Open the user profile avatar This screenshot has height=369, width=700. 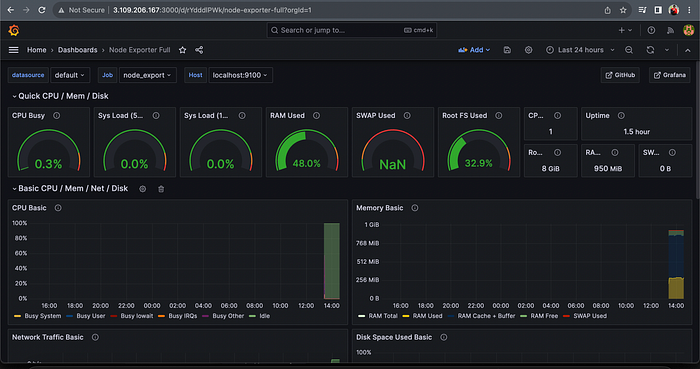click(x=688, y=30)
